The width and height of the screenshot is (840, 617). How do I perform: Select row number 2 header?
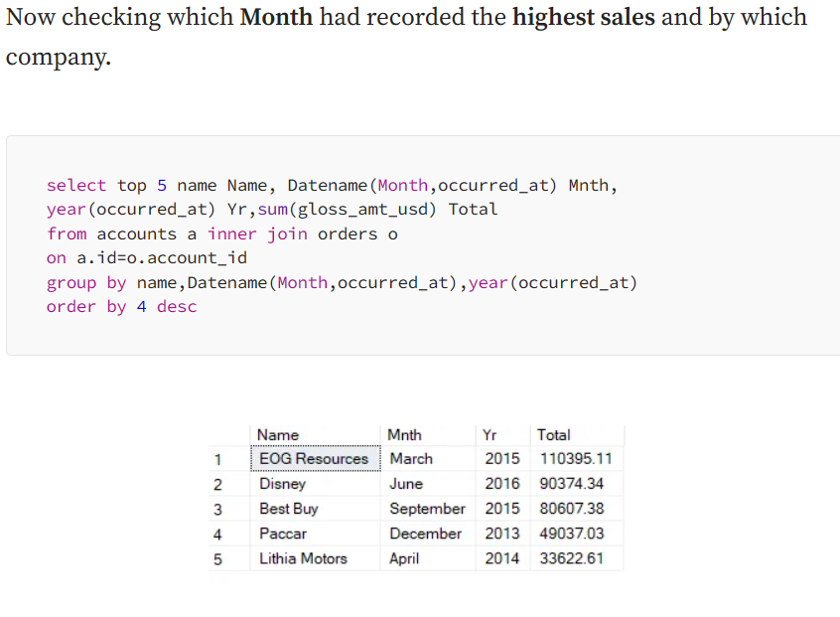coord(229,484)
